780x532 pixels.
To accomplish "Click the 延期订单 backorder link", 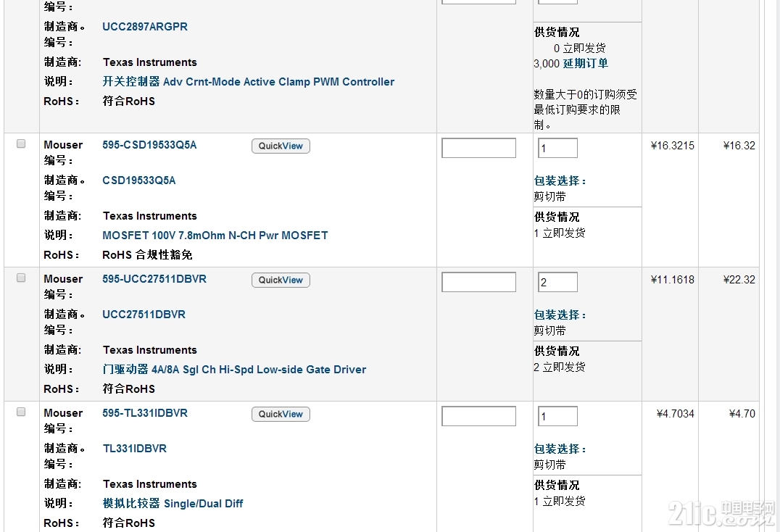I will point(586,64).
